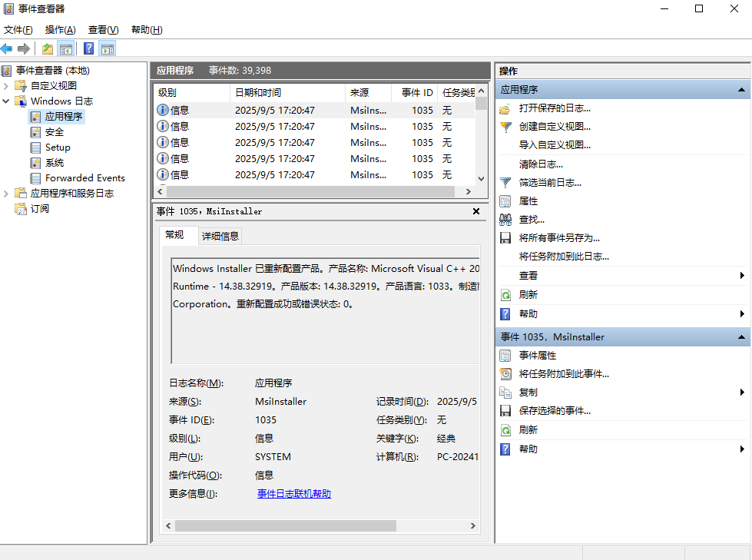This screenshot has height=560, width=752.
Task: Click 导入自定义视图... action
Action: [555, 145]
